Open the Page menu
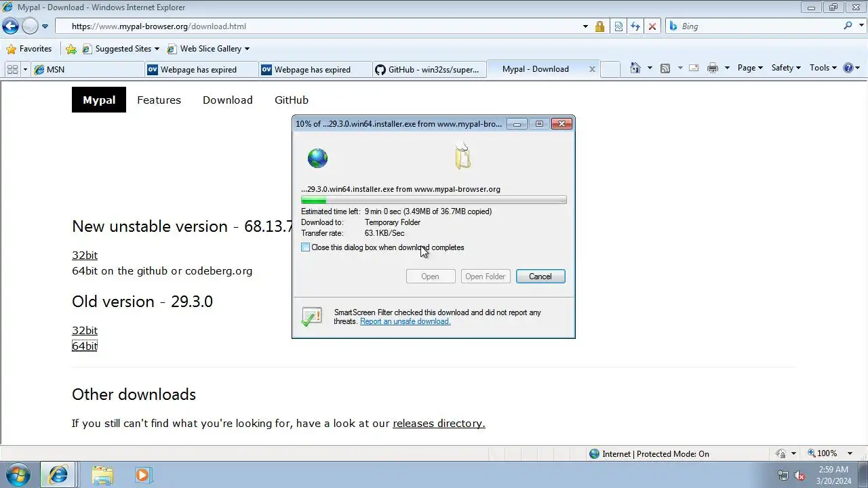This screenshot has width=868, height=488. (x=750, y=68)
